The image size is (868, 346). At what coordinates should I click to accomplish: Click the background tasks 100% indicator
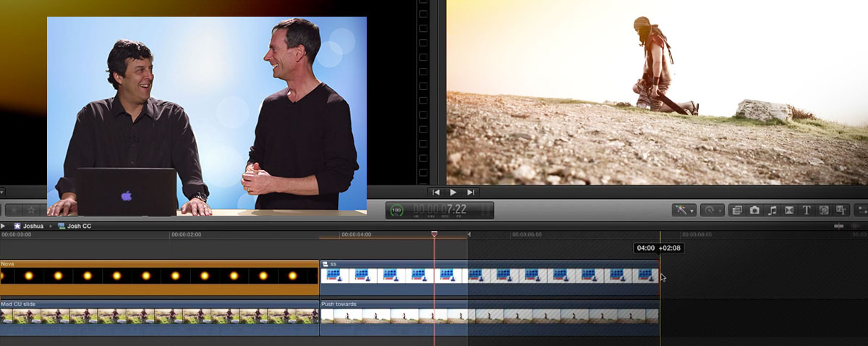[396, 211]
